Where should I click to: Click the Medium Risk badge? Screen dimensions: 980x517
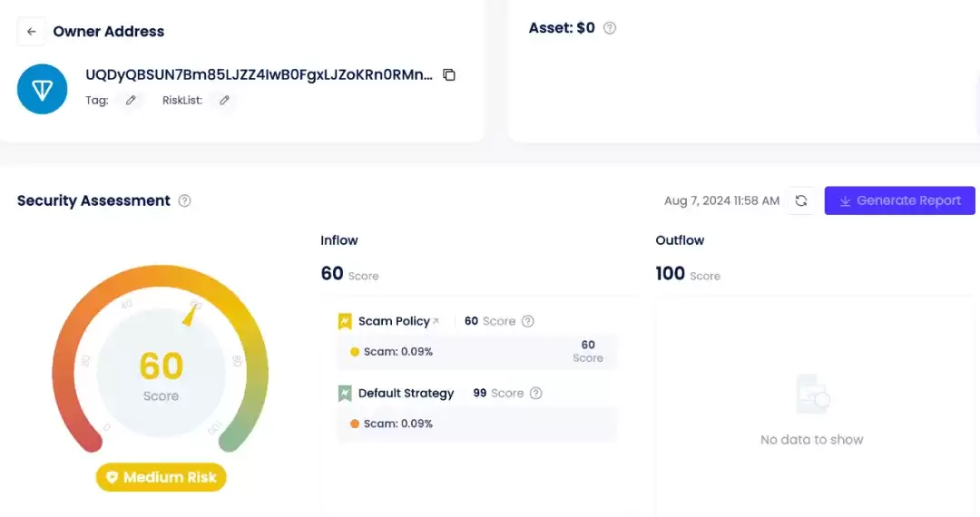(161, 477)
